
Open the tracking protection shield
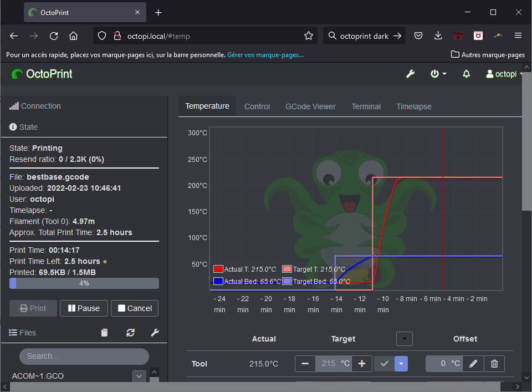click(102, 35)
